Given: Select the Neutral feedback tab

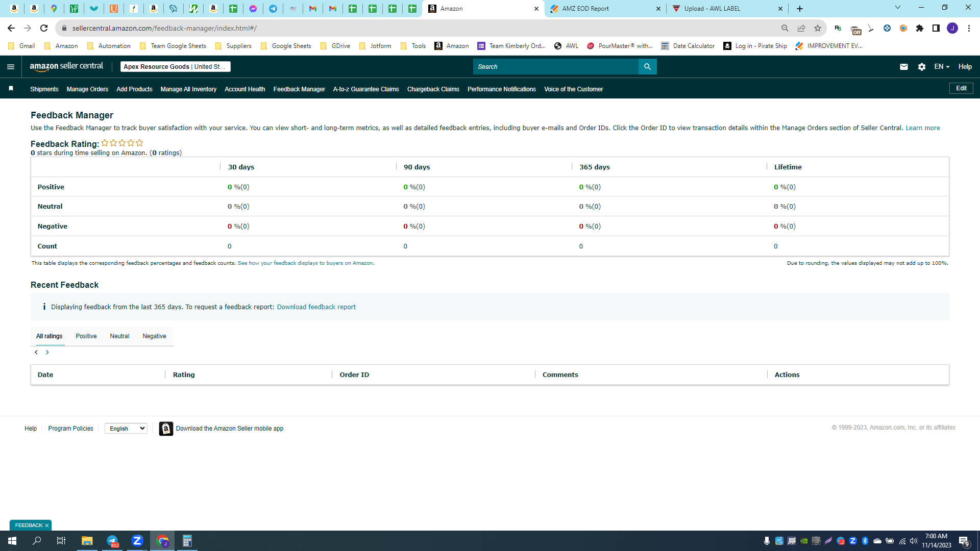Looking at the screenshot, I should click(119, 336).
